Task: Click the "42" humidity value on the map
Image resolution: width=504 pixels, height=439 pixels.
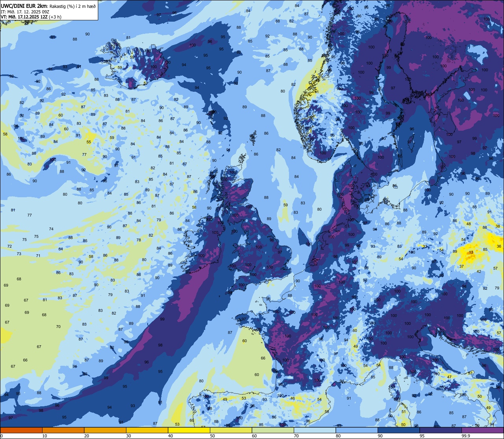Action: click(479, 272)
